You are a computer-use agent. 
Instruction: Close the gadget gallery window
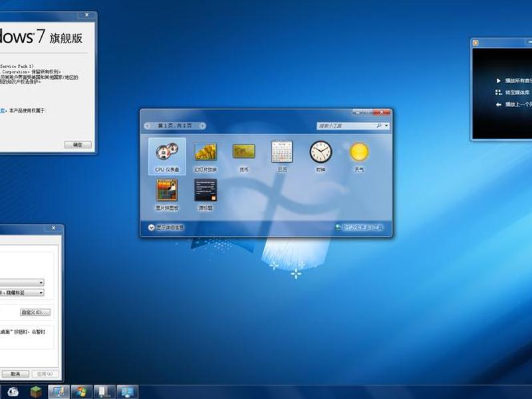tap(382, 112)
